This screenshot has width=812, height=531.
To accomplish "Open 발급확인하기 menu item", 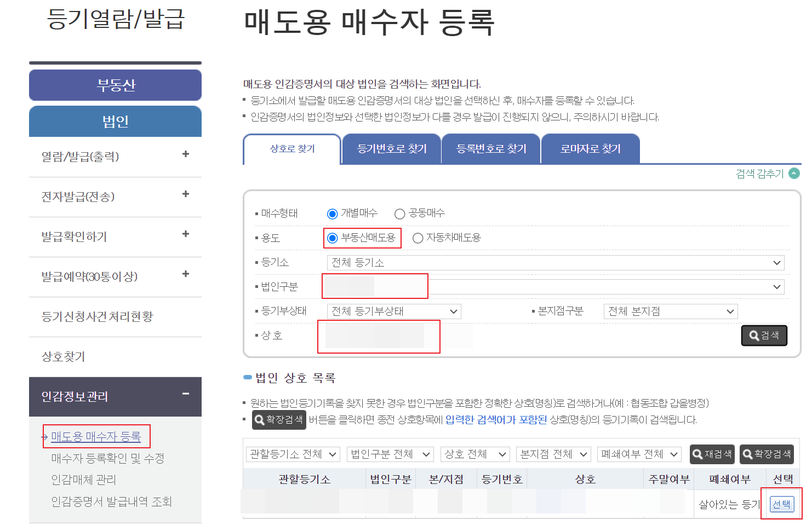I will coord(74,236).
